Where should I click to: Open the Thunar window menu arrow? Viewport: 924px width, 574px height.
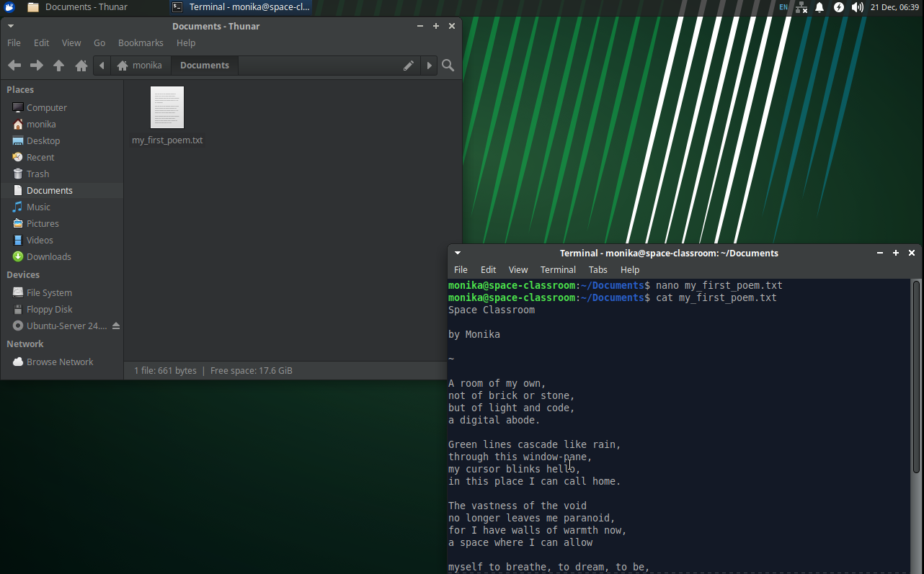point(10,26)
